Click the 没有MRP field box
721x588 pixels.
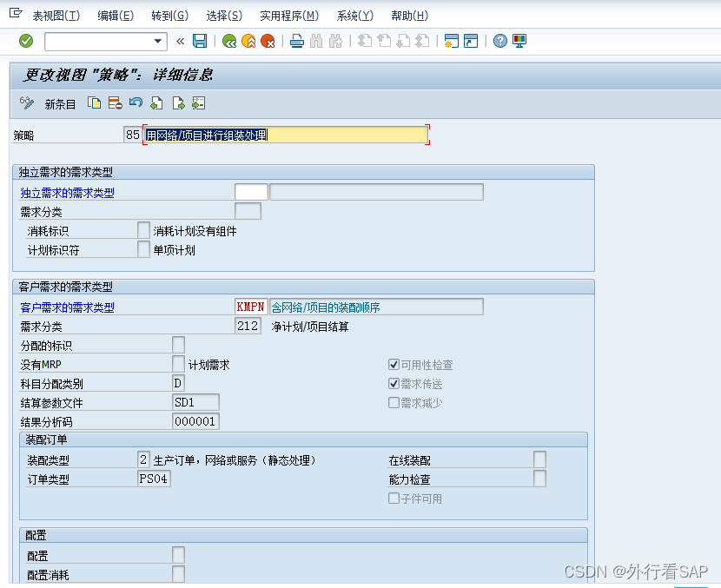[178, 364]
